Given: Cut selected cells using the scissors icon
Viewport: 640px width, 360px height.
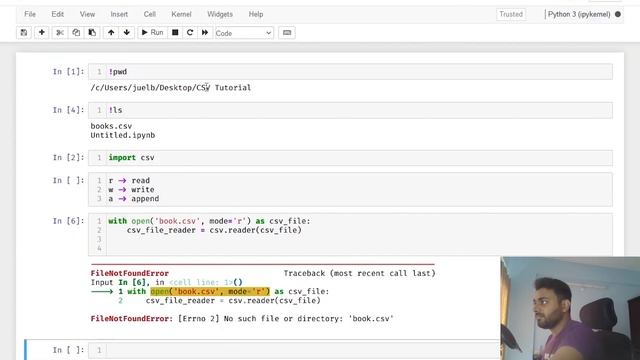Looking at the screenshot, I should [x=60, y=33].
